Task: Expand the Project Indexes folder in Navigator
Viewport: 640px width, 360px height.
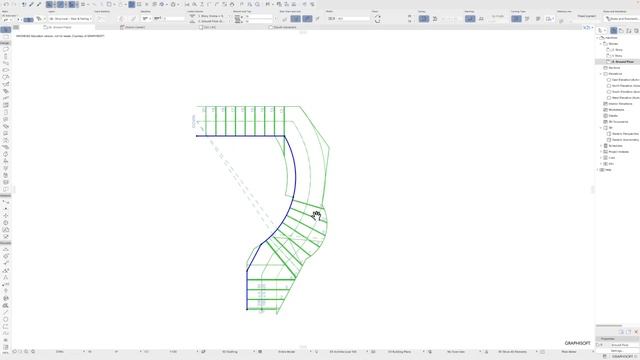Action: click(x=601, y=152)
